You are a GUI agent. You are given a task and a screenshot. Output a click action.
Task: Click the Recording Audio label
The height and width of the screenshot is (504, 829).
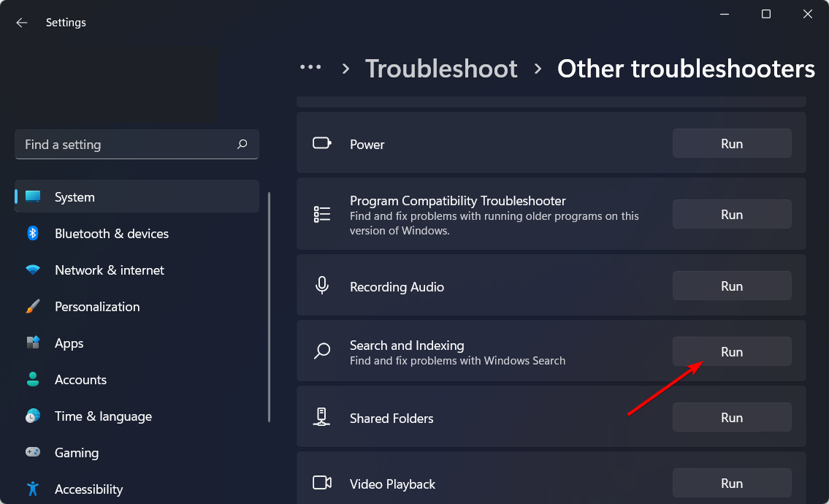click(x=397, y=286)
